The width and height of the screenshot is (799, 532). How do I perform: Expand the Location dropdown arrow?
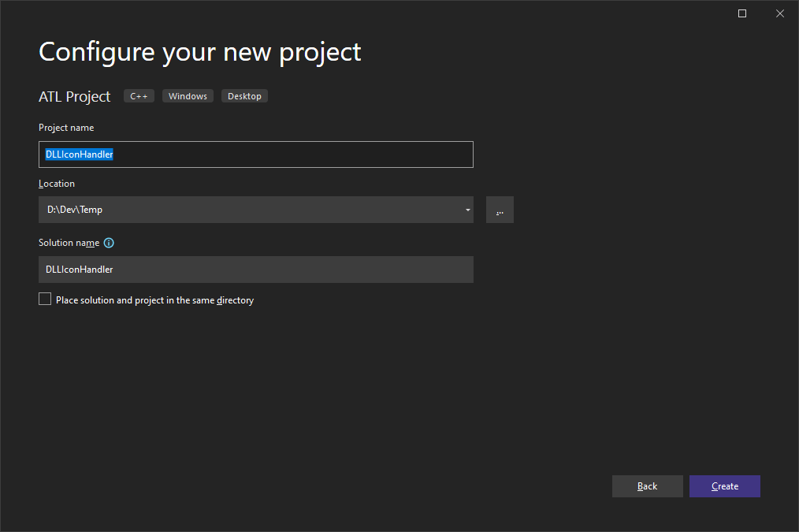pos(467,210)
